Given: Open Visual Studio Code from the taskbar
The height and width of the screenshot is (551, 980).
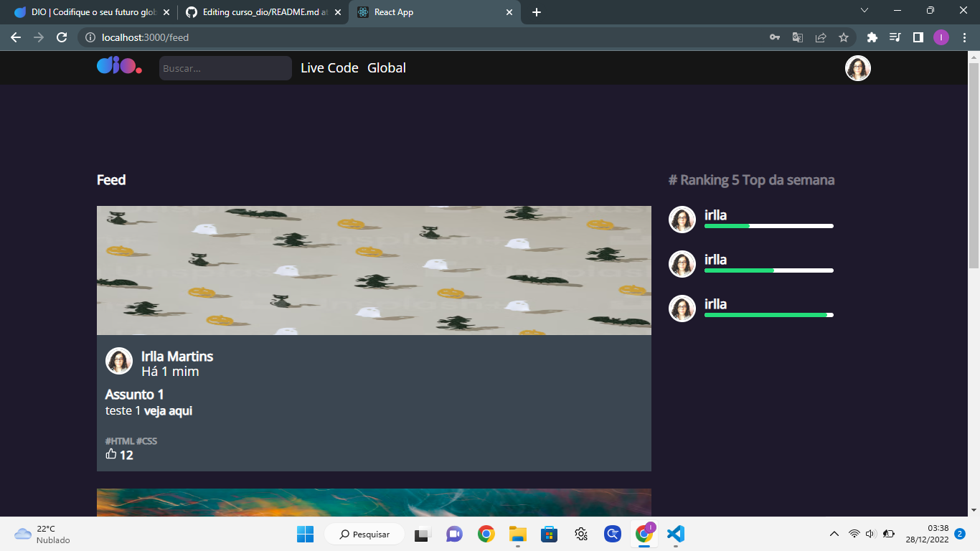Looking at the screenshot, I should coord(675,534).
